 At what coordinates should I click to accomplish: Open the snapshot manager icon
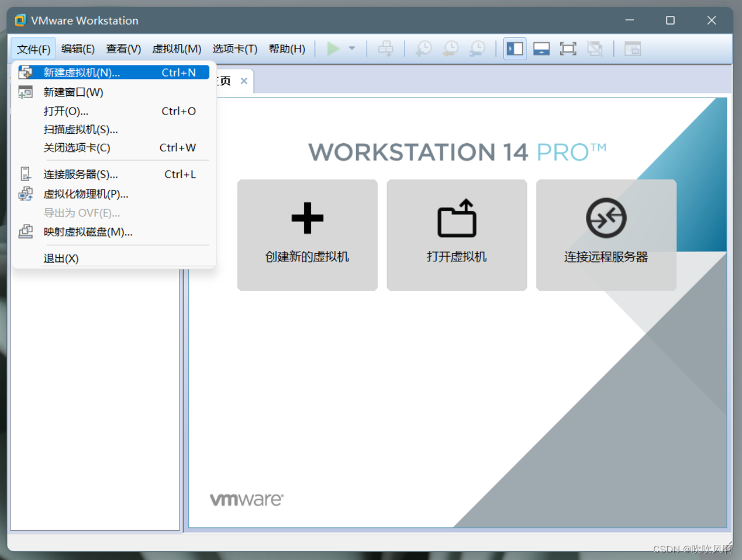[478, 49]
